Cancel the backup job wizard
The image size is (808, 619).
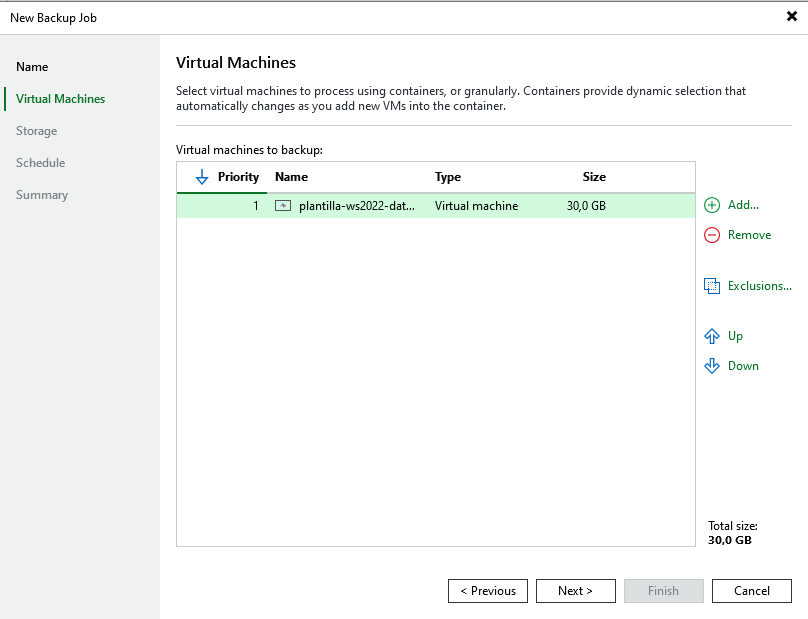(x=752, y=591)
